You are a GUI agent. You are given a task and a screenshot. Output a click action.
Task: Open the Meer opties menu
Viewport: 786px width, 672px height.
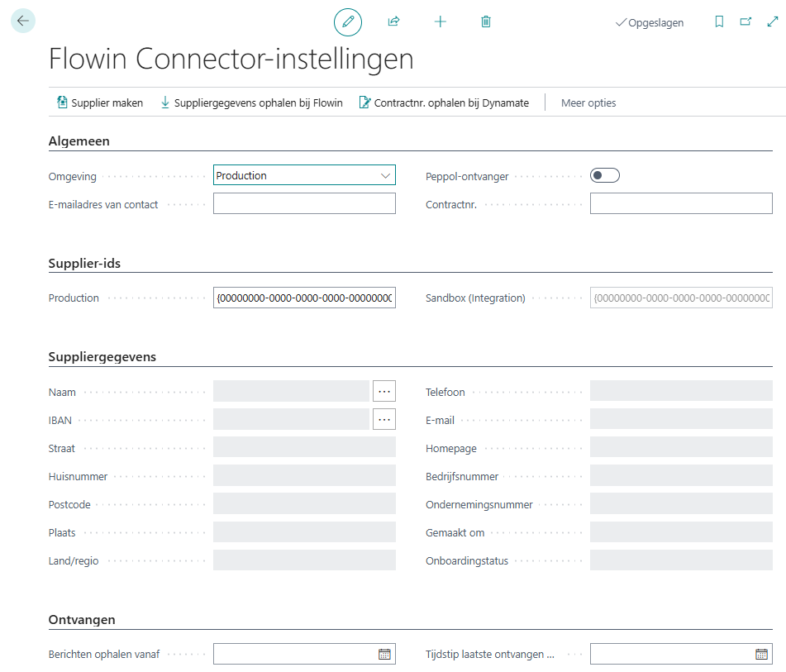coord(588,103)
